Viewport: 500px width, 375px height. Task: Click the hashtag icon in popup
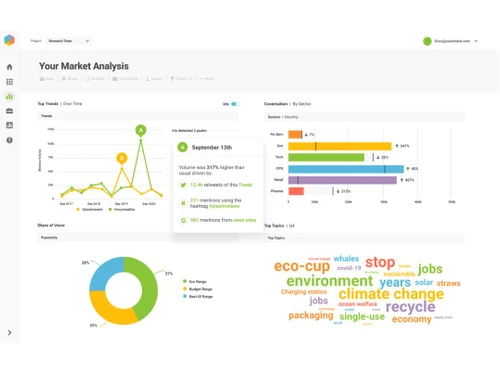click(x=183, y=203)
